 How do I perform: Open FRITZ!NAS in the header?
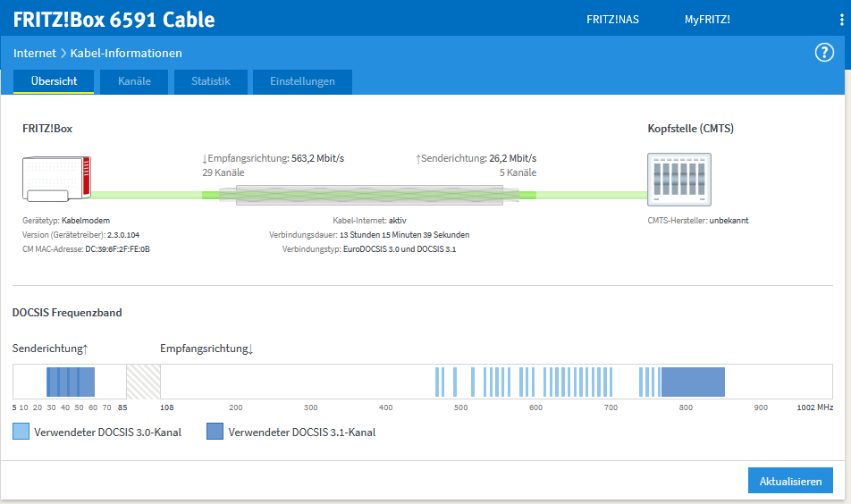pyautogui.click(x=612, y=20)
